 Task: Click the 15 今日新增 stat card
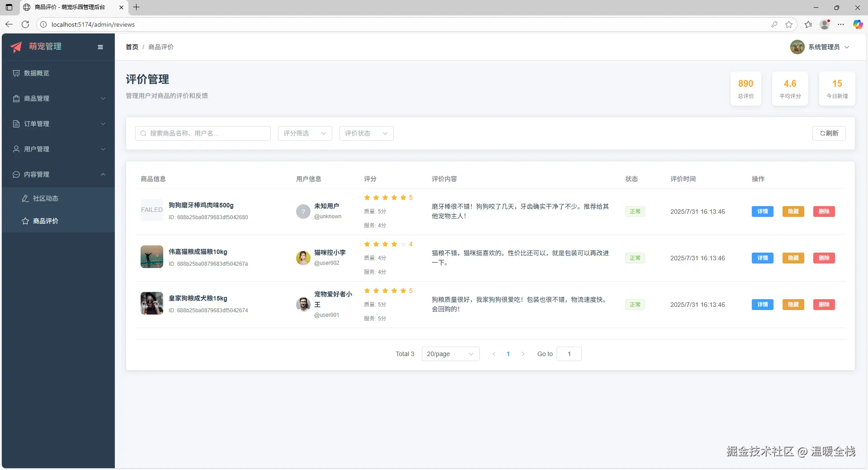click(x=837, y=89)
